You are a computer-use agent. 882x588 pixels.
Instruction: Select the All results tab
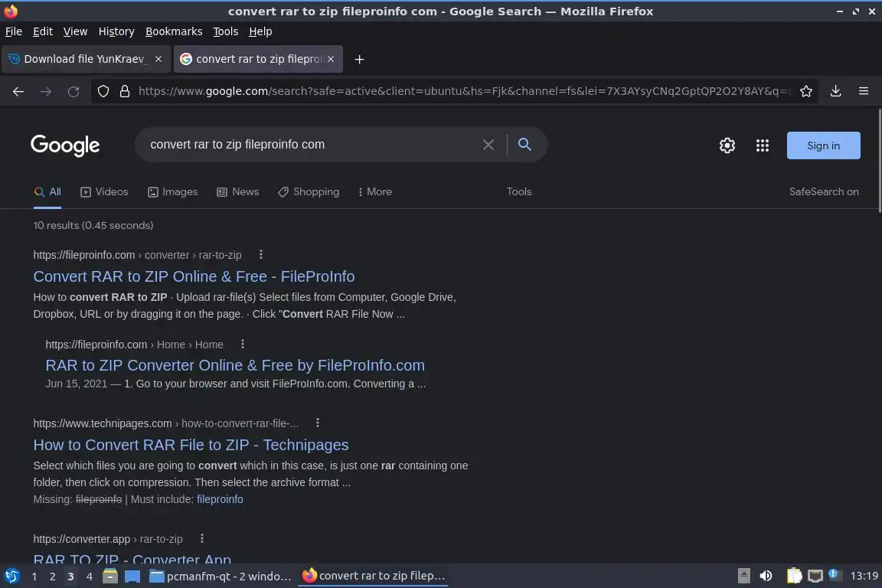47,192
